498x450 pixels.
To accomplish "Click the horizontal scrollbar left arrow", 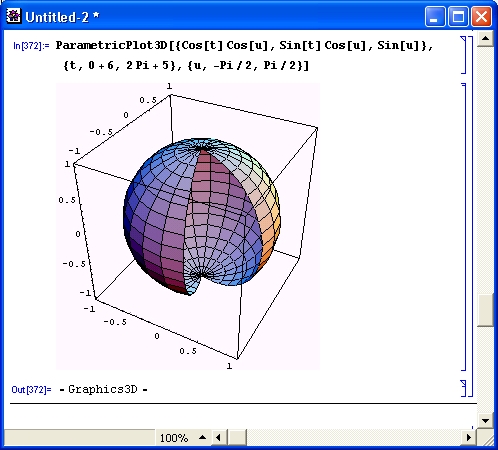I will 218,437.
